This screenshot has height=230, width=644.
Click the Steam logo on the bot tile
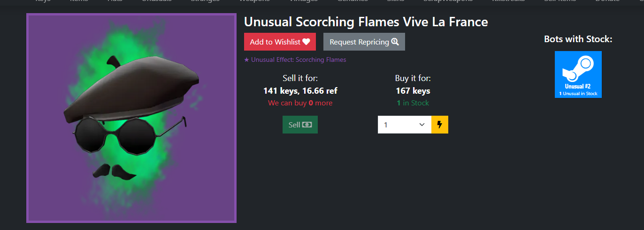coord(578,69)
